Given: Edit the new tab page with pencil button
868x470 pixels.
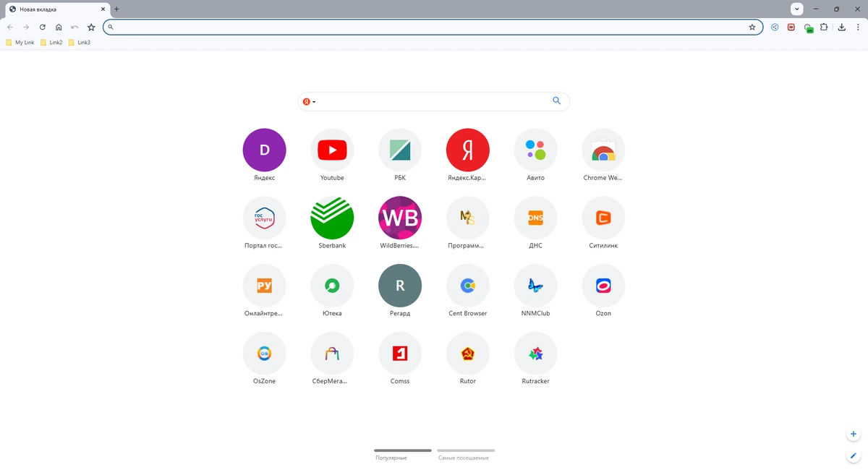Looking at the screenshot, I should click(x=854, y=456).
